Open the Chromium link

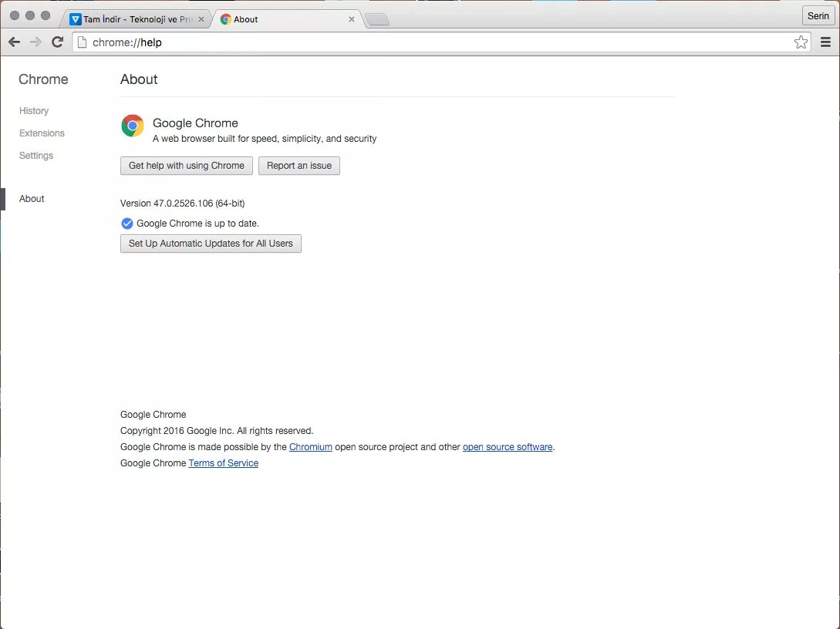click(x=311, y=447)
